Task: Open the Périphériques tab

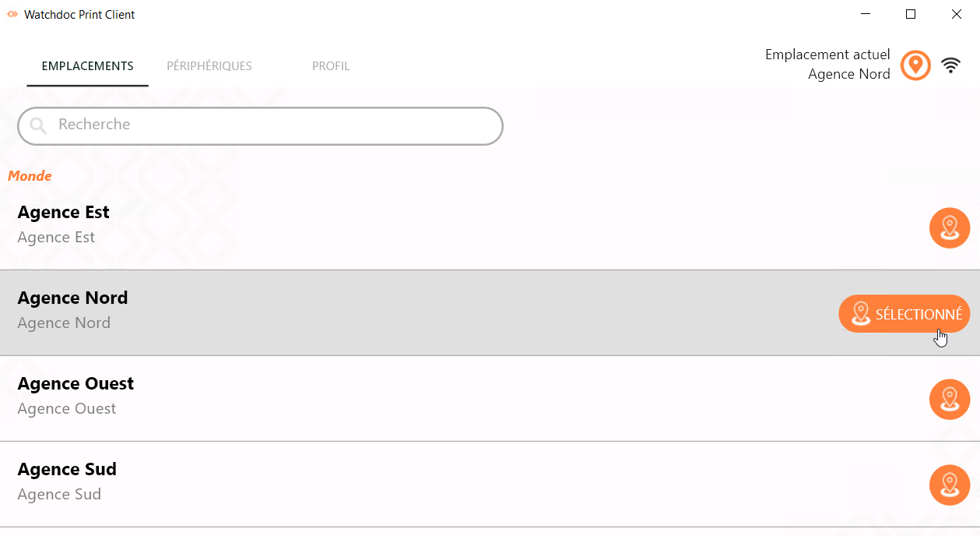Action: [209, 66]
